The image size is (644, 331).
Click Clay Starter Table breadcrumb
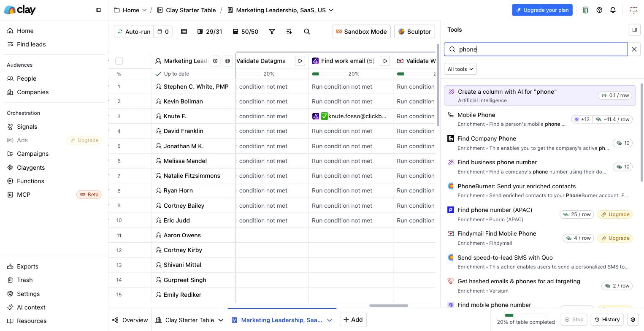[187, 10]
